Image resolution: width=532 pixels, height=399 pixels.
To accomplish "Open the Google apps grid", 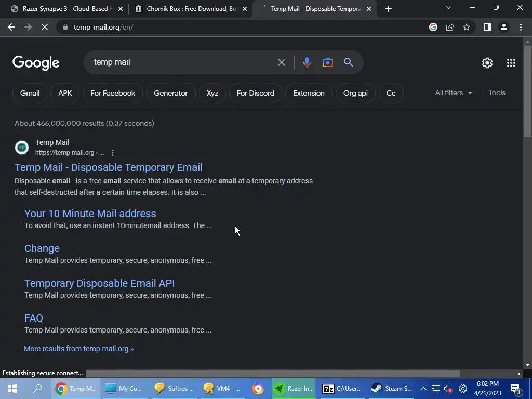I will pos(511,63).
